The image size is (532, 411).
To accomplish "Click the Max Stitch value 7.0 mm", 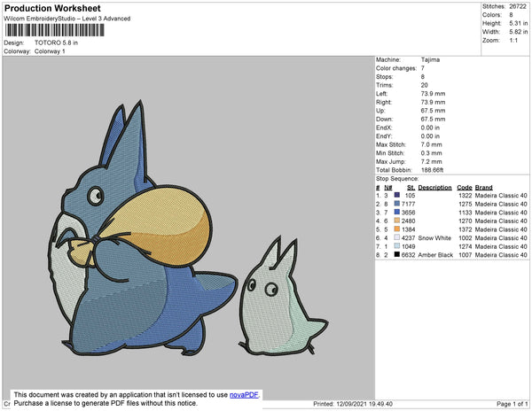I will click(431, 144).
